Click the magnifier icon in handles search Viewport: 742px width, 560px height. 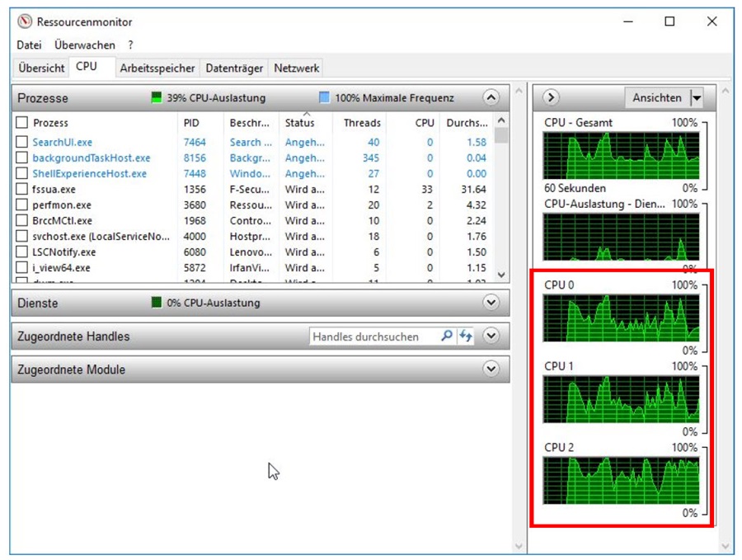tap(447, 336)
